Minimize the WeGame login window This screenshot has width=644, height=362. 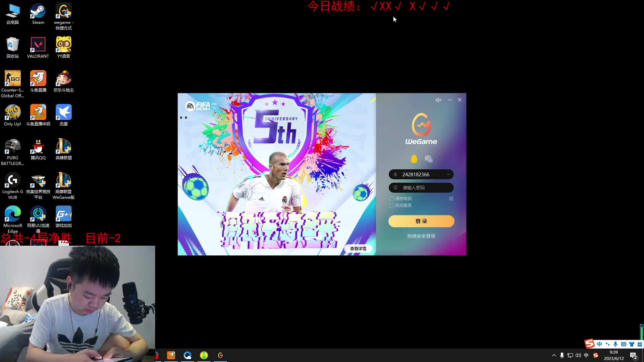pyautogui.click(x=450, y=100)
